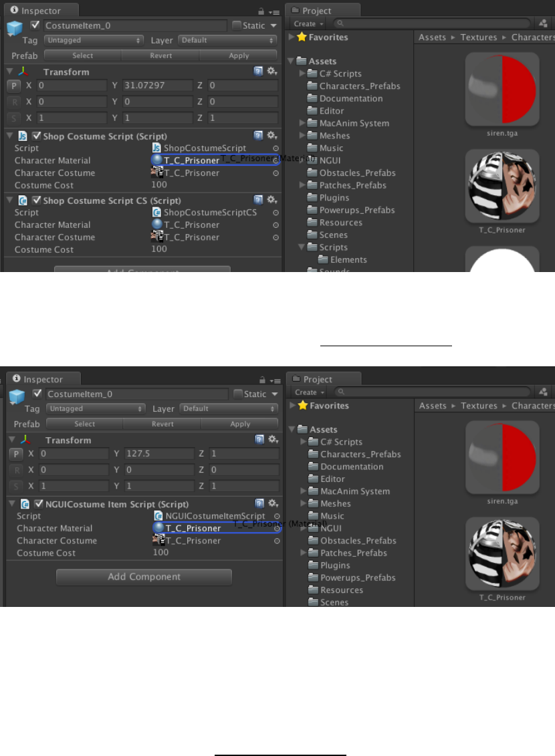Click the help icon for the lower Transform component

tap(259, 439)
